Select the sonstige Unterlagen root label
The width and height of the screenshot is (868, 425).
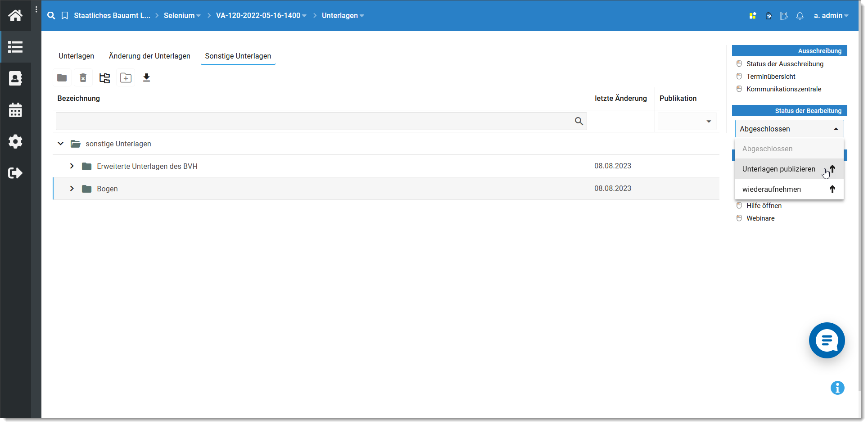tap(118, 144)
